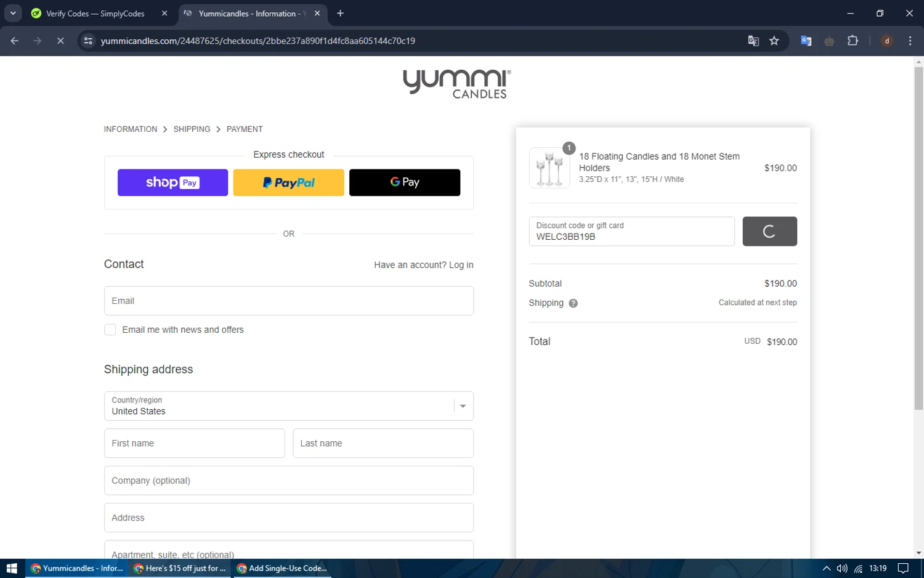
Task: Go to the PAYMENT breadcrumb step
Action: click(245, 129)
